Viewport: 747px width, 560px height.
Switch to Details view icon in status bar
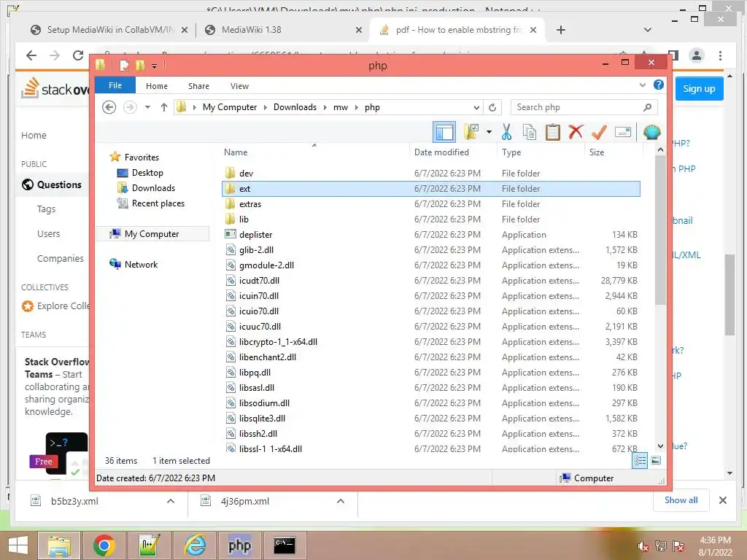640,460
